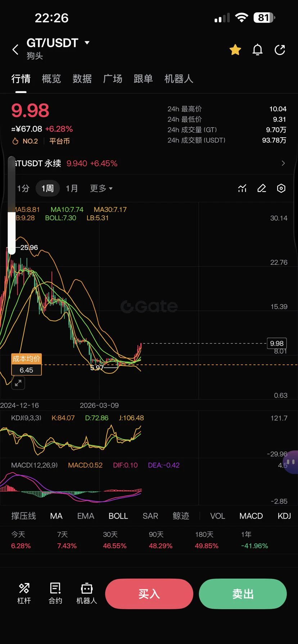Screen dimensions: 298x644
Task: Open the GTUSDT 永续 contract row
Action: pos(149,164)
